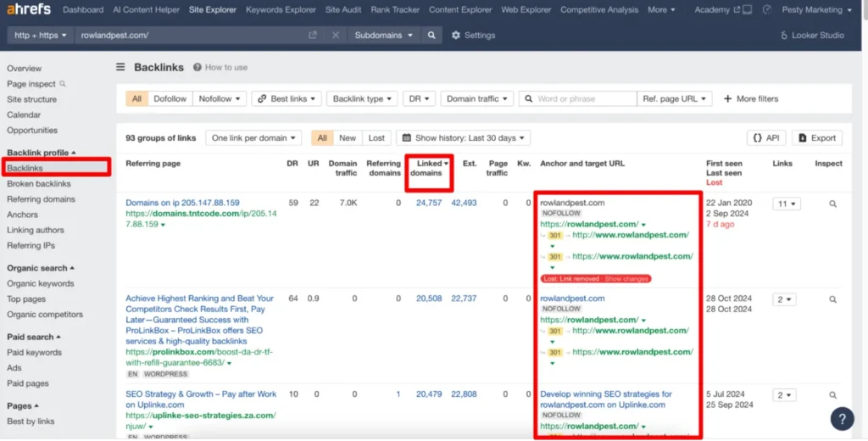This screenshot has height=441, width=868.
Task: Open the Show history Last 30 days dropdown
Action: click(x=463, y=137)
